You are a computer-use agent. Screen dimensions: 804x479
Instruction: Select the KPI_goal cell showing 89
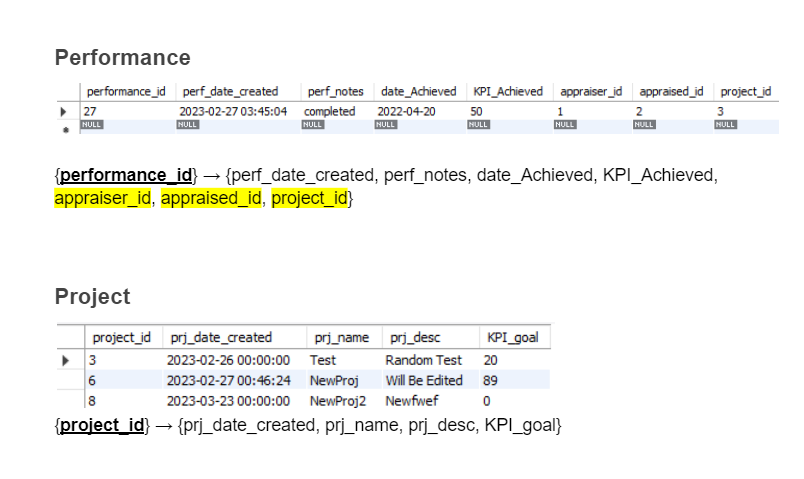pyautogui.click(x=515, y=381)
